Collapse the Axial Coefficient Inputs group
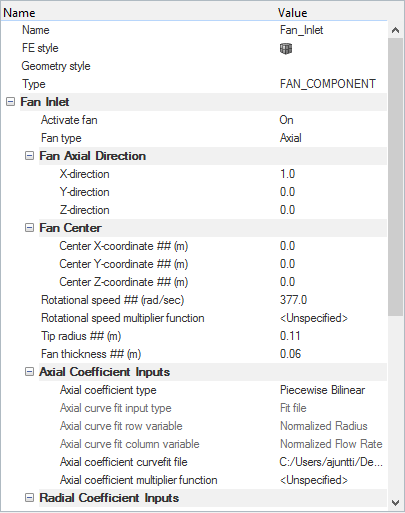Screen dimensions: 405x513 point(29,372)
